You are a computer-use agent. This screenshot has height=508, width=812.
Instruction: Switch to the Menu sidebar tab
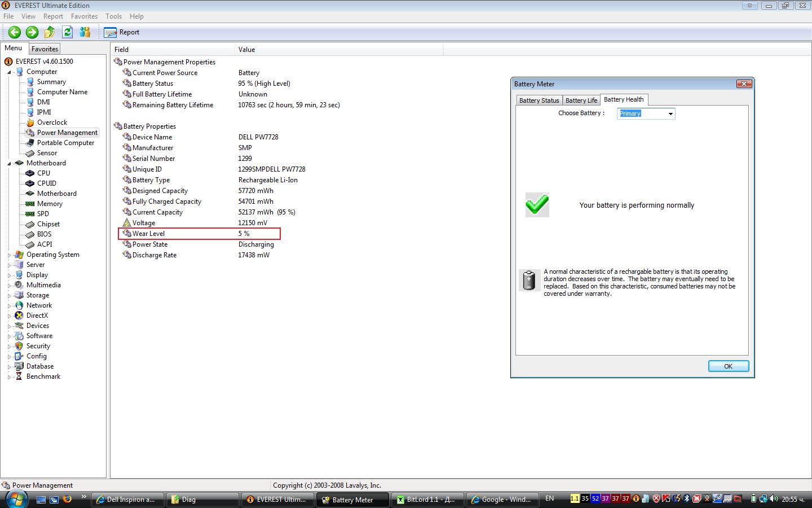[14, 49]
